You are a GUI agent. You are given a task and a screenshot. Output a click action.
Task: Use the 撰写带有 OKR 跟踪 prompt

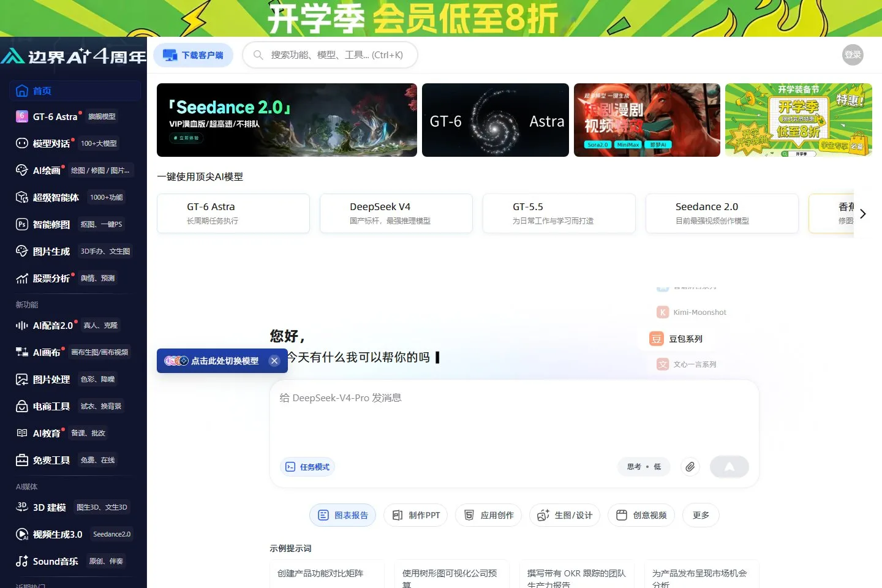click(577, 574)
